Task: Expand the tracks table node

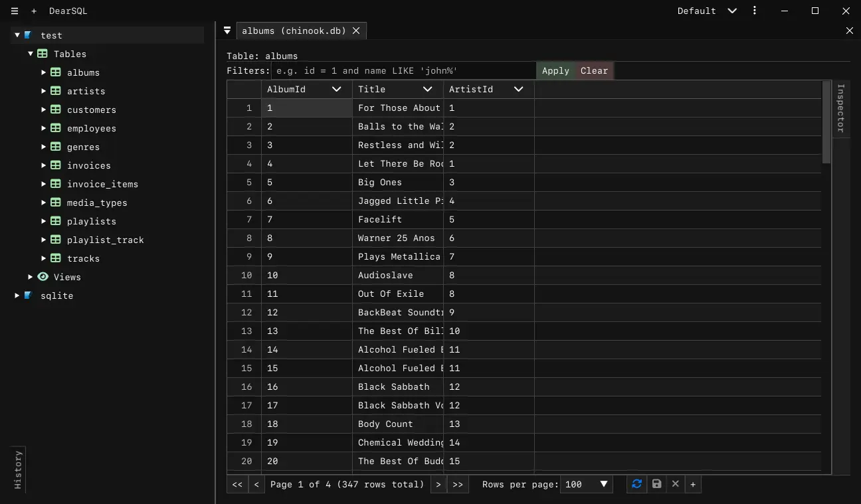Action: tap(43, 258)
